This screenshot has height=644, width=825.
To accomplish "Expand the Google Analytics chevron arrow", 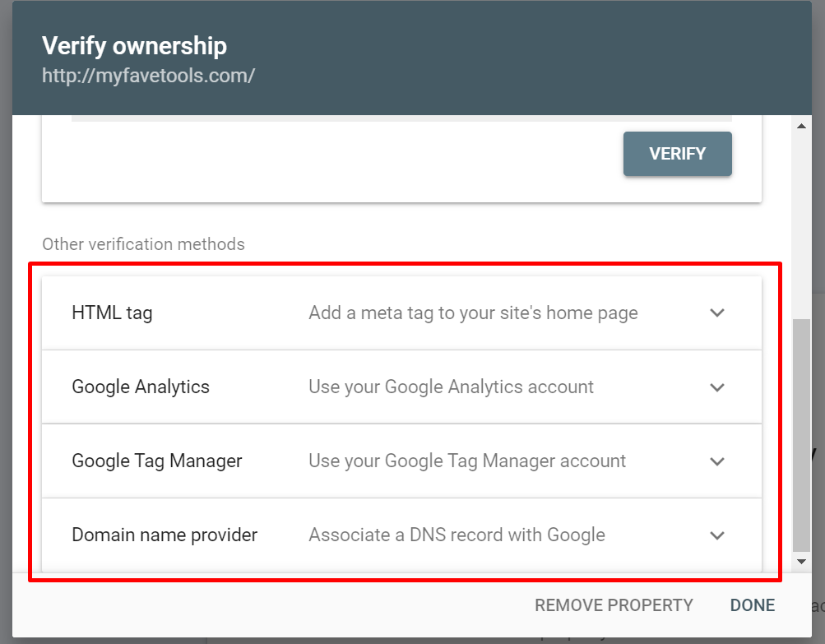I will (x=717, y=387).
